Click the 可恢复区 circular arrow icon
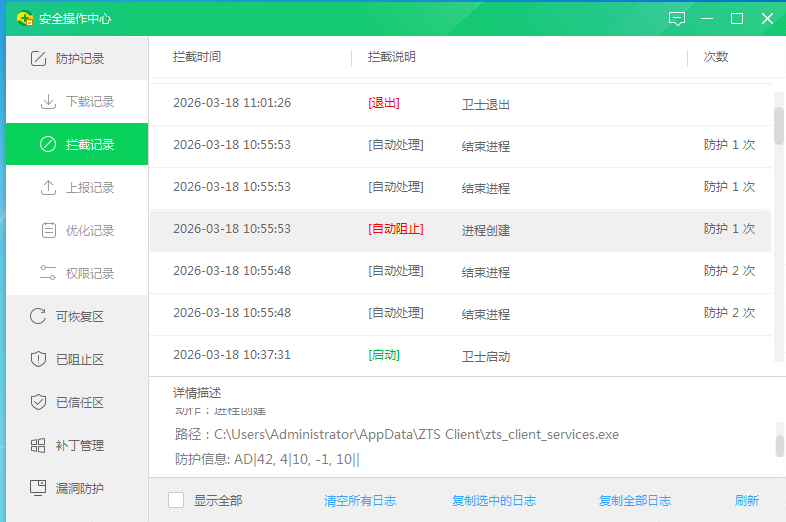This screenshot has width=786, height=522. click(x=38, y=316)
